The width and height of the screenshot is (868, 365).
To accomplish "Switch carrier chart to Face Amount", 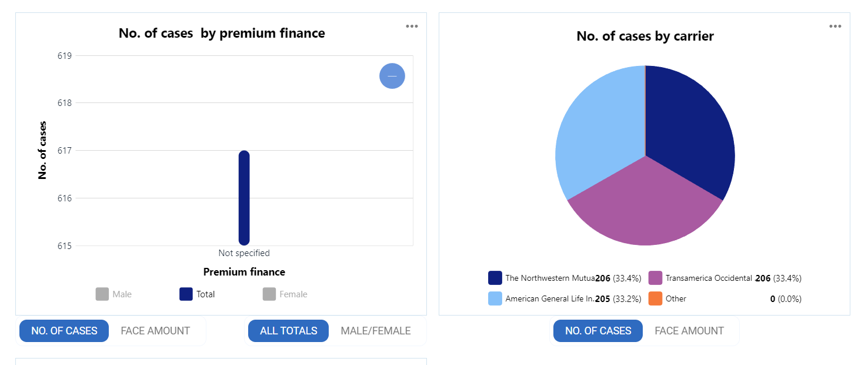I will [689, 331].
